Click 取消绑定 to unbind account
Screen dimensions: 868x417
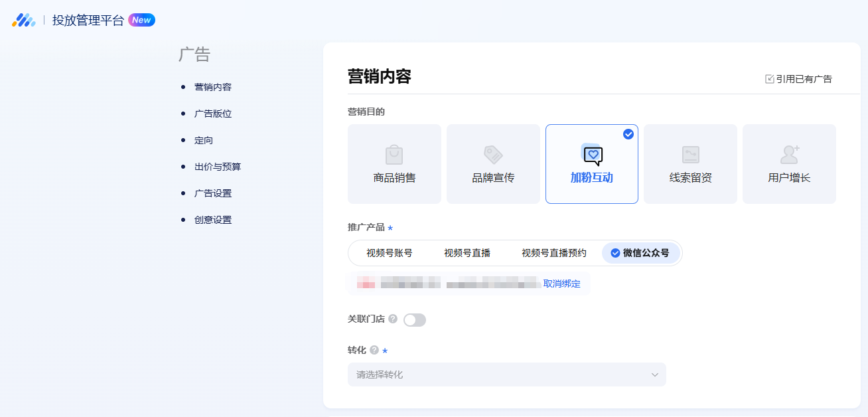pos(561,284)
